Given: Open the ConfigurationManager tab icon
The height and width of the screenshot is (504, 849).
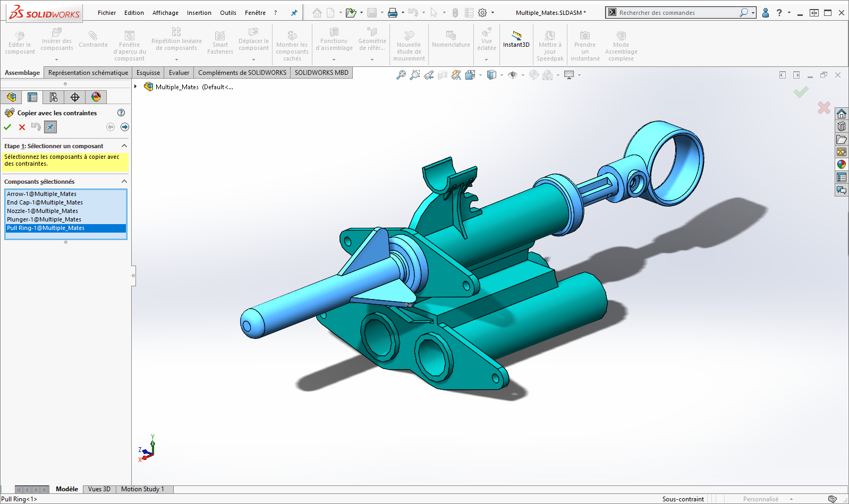Looking at the screenshot, I should [53, 97].
